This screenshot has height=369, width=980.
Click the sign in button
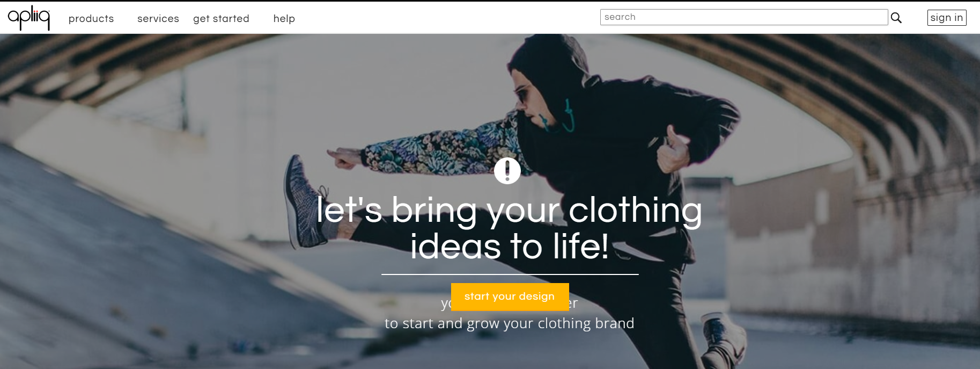(x=947, y=18)
